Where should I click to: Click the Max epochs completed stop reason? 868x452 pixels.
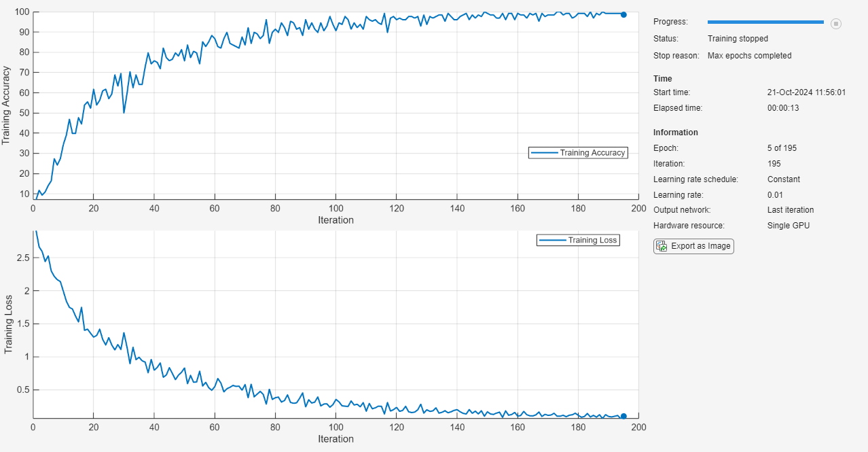[749, 56]
